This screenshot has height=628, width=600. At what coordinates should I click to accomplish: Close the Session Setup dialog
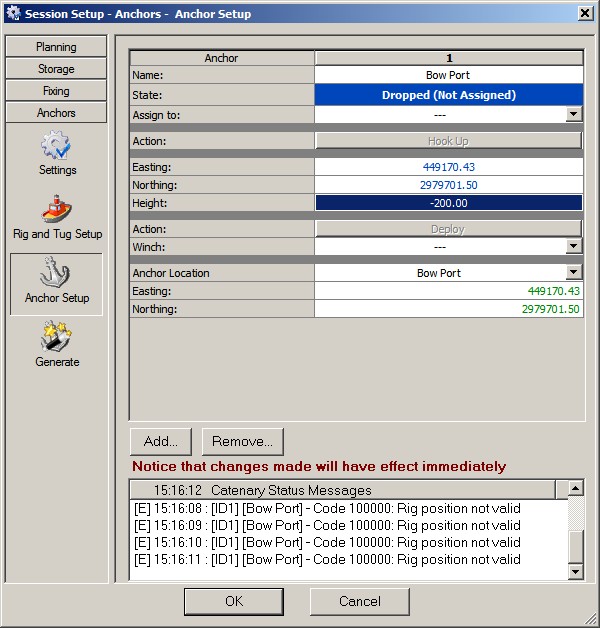[x=584, y=14]
